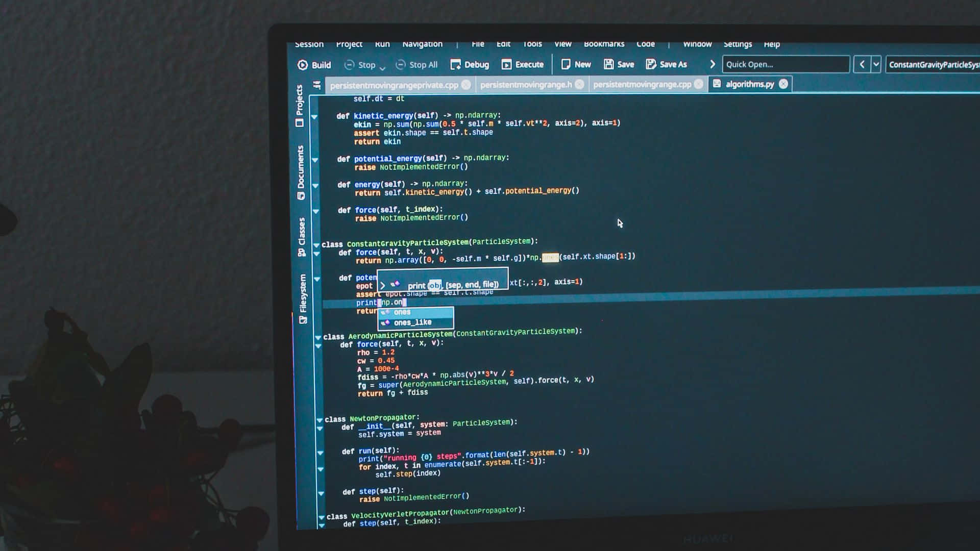The height and width of the screenshot is (551, 980).
Task: Click Save As button in toolbar
Action: [667, 63]
